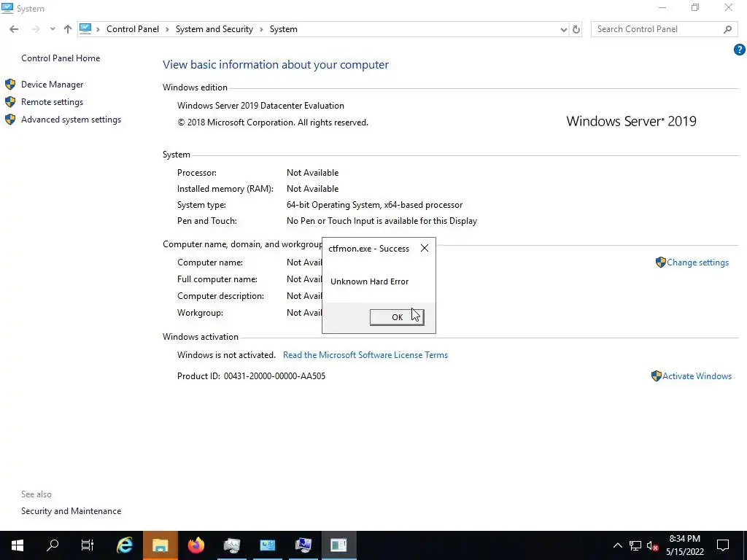Select Control Panel breadcrumb

point(133,29)
